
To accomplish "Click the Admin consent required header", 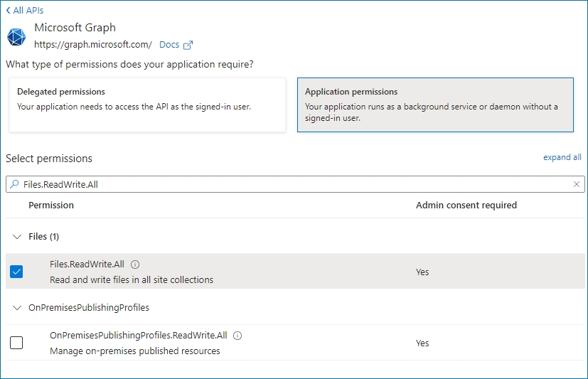I will [466, 205].
